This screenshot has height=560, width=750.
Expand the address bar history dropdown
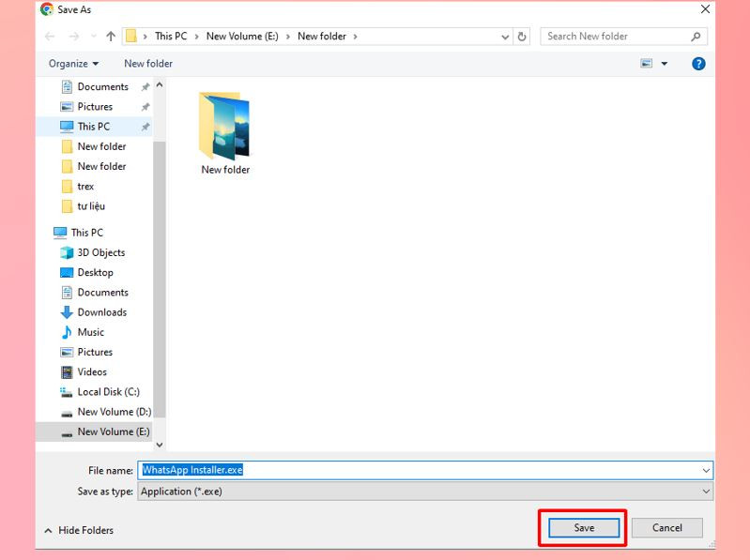[505, 37]
